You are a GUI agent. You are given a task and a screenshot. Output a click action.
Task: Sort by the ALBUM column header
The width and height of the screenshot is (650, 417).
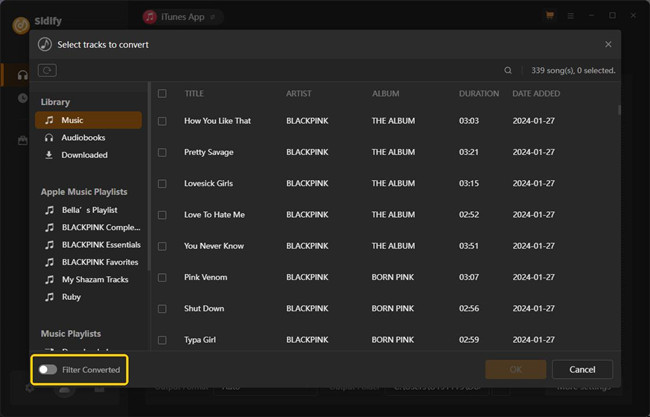[x=386, y=94]
